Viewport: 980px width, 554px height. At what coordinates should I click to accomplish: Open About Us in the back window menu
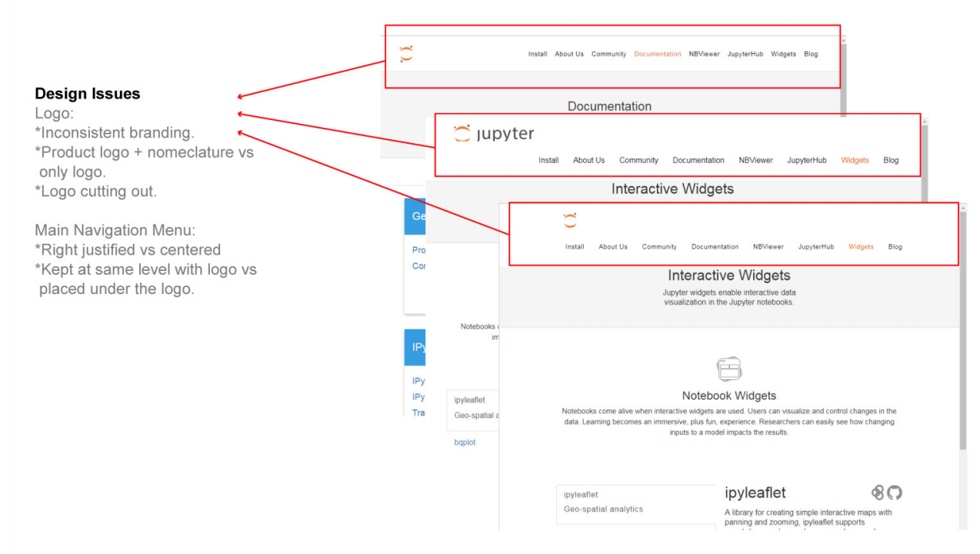(x=569, y=54)
